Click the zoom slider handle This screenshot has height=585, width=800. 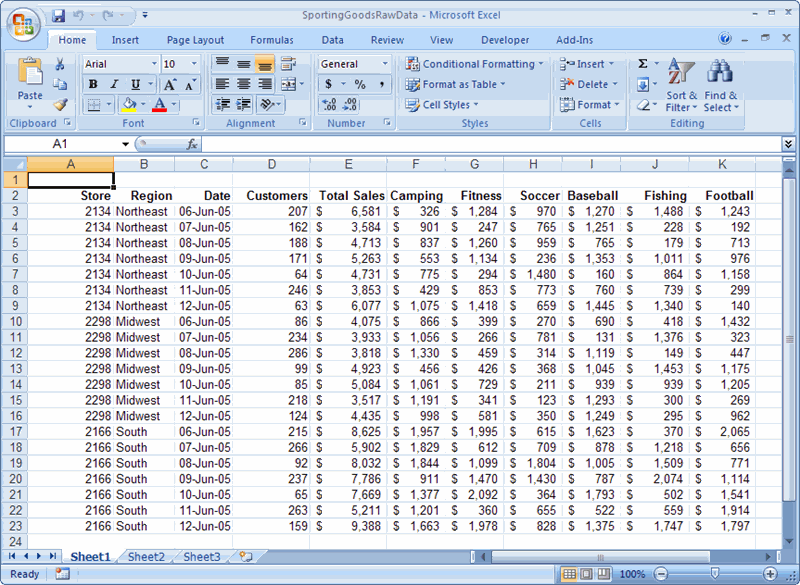point(715,574)
